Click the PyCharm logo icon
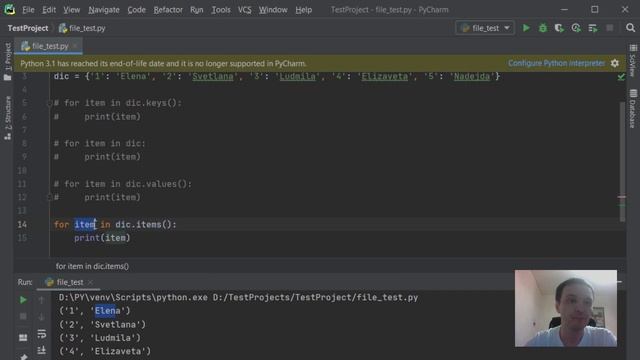 pyautogui.click(x=9, y=9)
